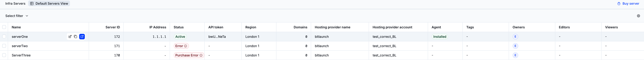Open serverOne in new window icon
The width and height of the screenshot is (644, 60).
coord(82,37)
